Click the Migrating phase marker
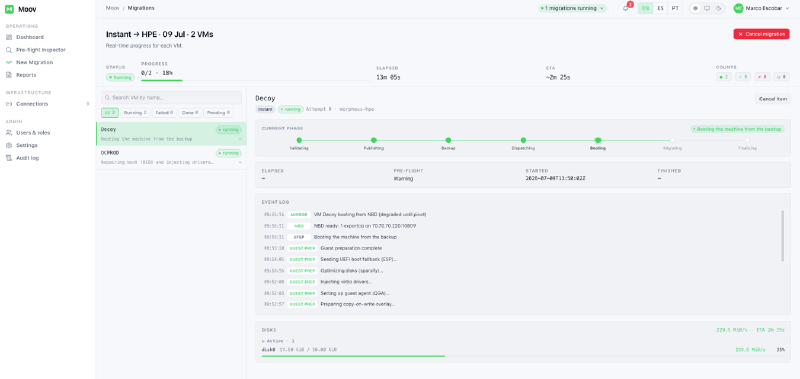The width and height of the screenshot is (800, 379). pos(672,140)
